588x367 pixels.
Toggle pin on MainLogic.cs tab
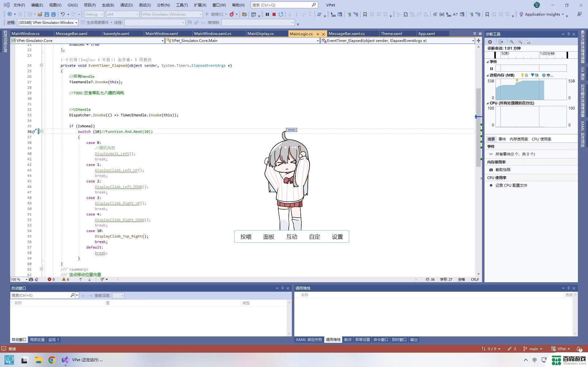(318, 34)
